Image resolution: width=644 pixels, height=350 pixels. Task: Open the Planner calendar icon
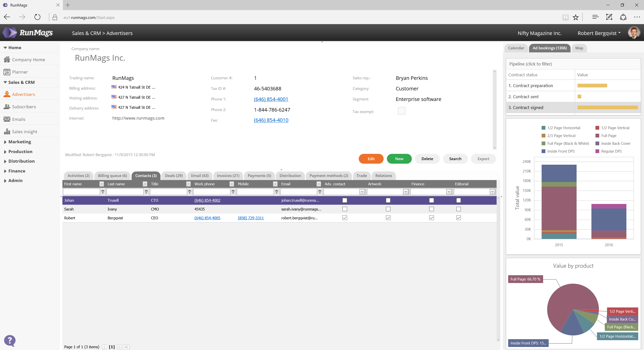pos(7,72)
